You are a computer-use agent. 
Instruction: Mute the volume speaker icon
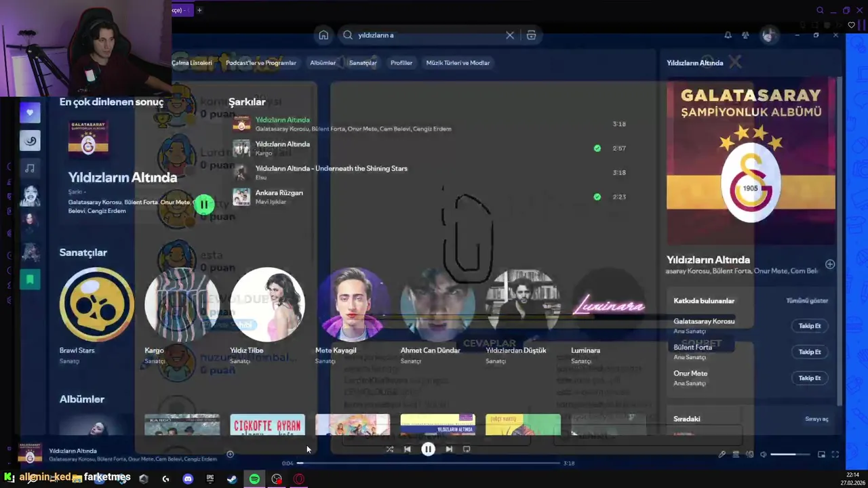(764, 454)
